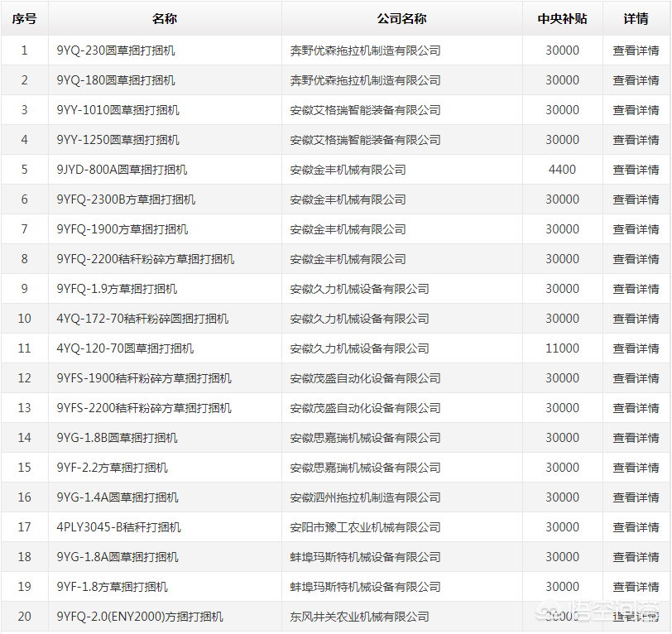Select the name 9YFS-1900秸秆粉碎方草捆打捆机

click(144, 378)
